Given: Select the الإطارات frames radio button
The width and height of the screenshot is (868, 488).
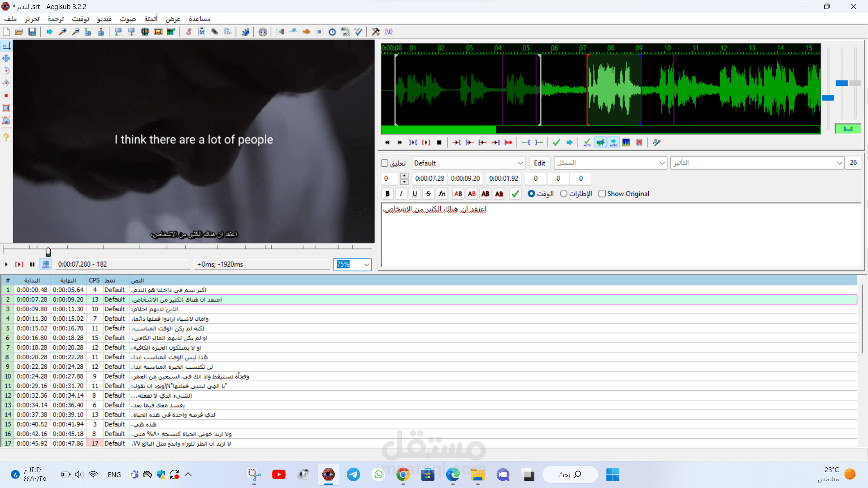Looking at the screenshot, I should point(563,194).
